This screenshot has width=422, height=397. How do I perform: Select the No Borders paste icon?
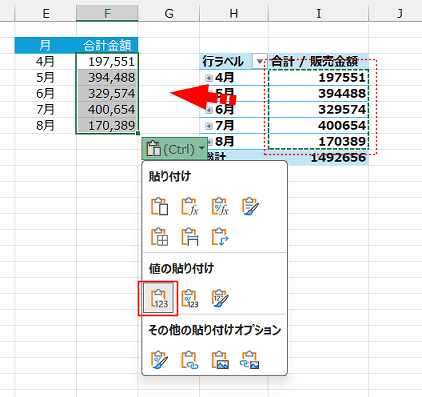tap(159, 237)
